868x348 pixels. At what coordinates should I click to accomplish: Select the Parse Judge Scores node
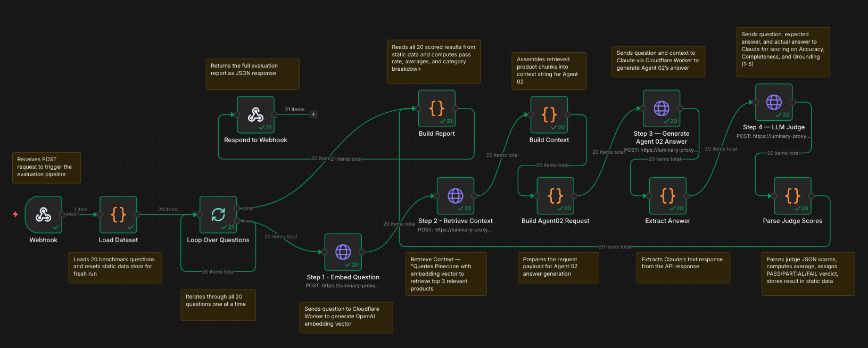[792, 196]
